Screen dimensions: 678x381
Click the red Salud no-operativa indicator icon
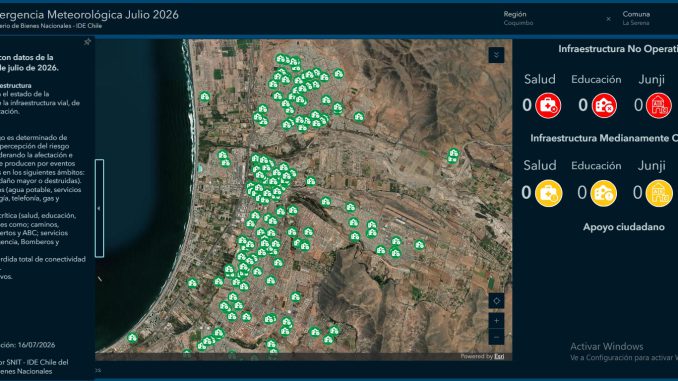(548, 106)
